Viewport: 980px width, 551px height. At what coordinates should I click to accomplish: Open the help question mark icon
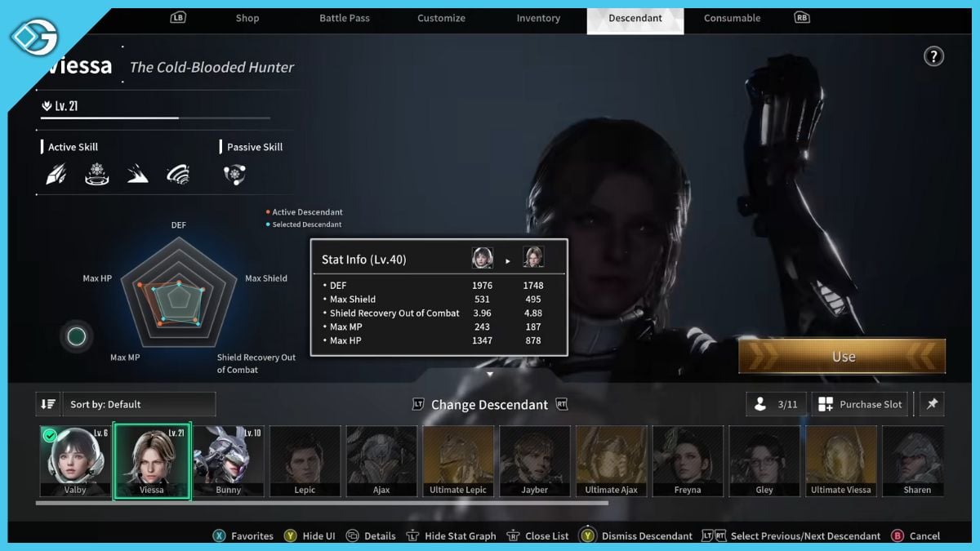(933, 56)
